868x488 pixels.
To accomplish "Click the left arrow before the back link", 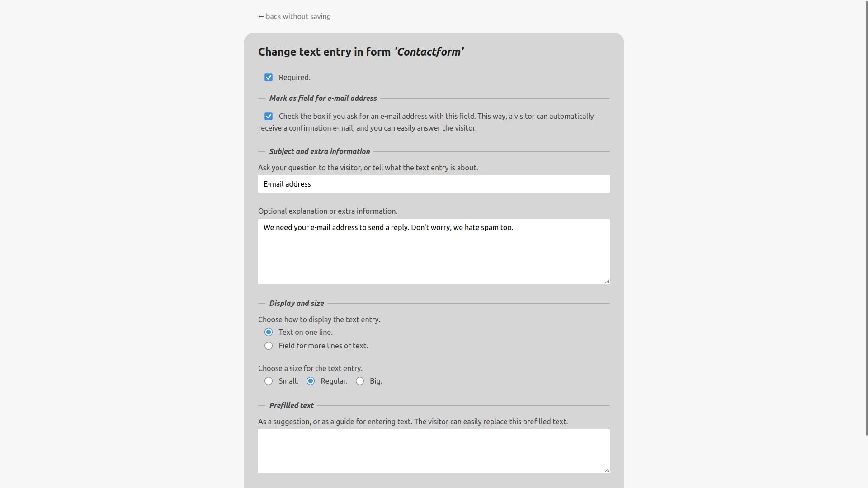I will pos(261,17).
